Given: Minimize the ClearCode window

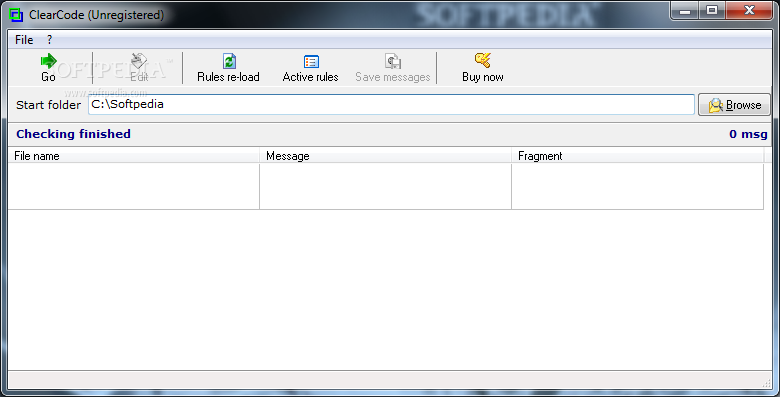Looking at the screenshot, I should 685,10.
